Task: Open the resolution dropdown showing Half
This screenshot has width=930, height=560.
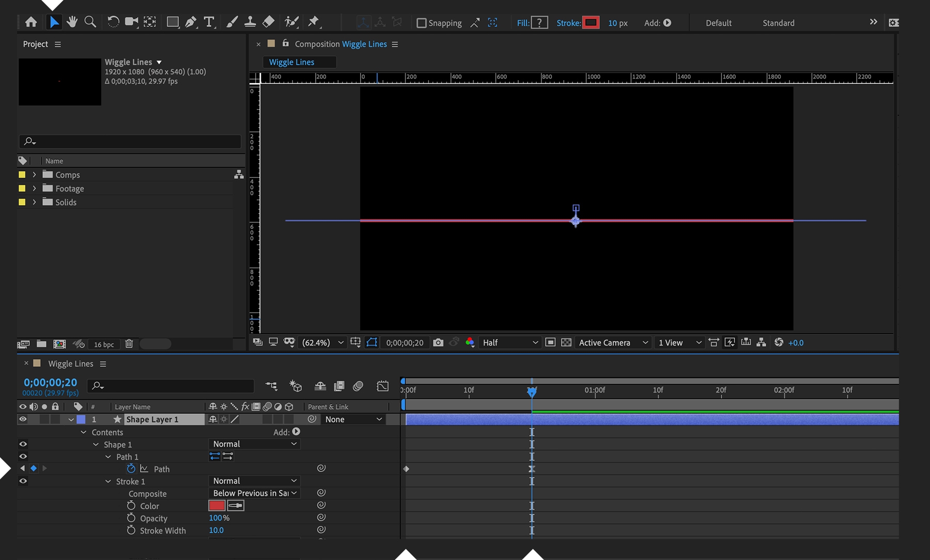Action: (509, 343)
